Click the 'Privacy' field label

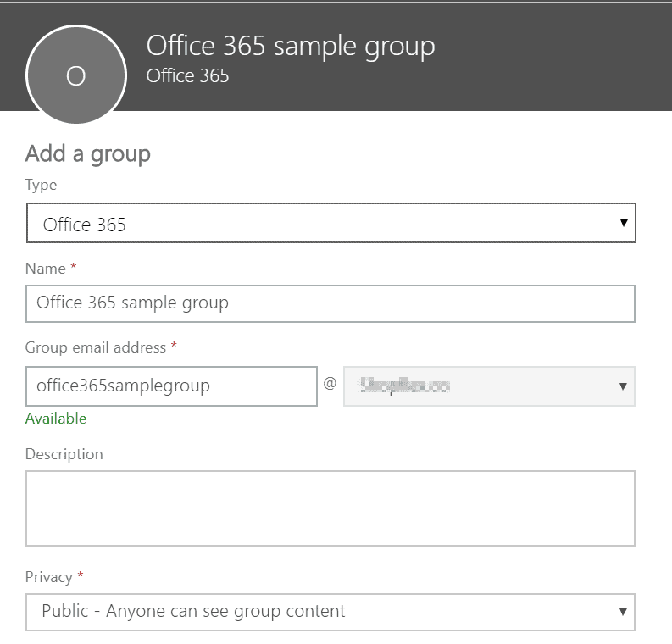point(49,577)
